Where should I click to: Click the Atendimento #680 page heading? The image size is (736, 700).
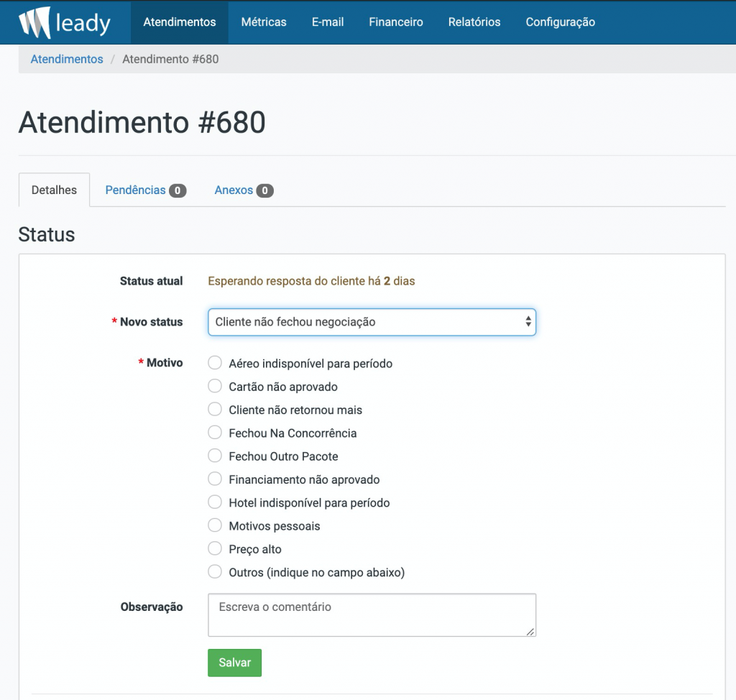pos(142,122)
